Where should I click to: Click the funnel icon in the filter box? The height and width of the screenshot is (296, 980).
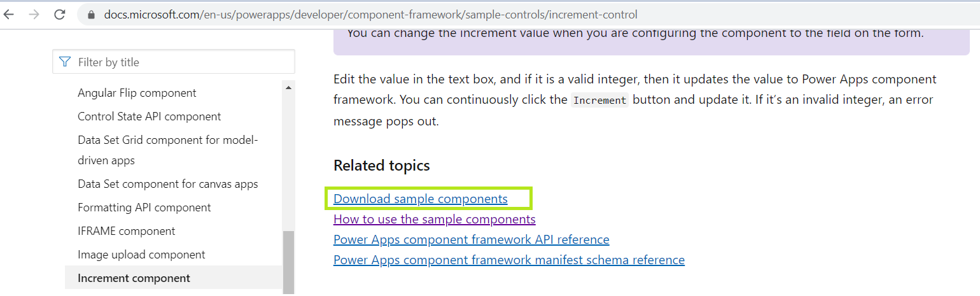pyautogui.click(x=65, y=62)
